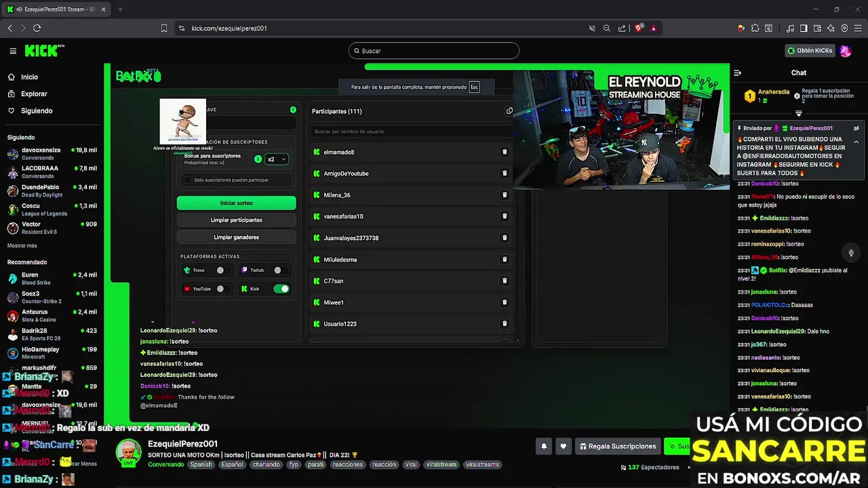
Task: Unmute the tab via the muted speaker icon
Action: point(592,28)
